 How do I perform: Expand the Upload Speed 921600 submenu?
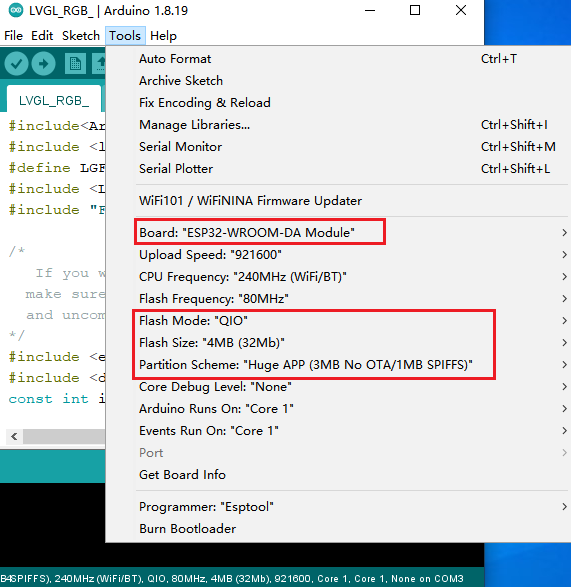[352, 255]
